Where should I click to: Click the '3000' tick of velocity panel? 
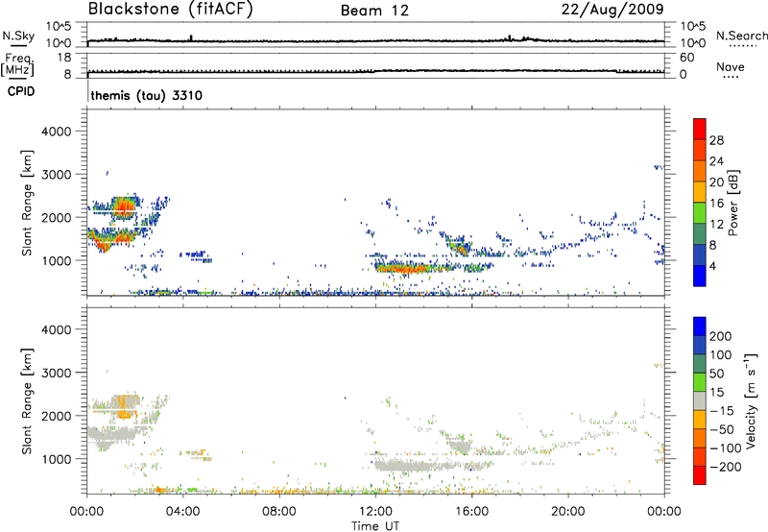coord(56,373)
